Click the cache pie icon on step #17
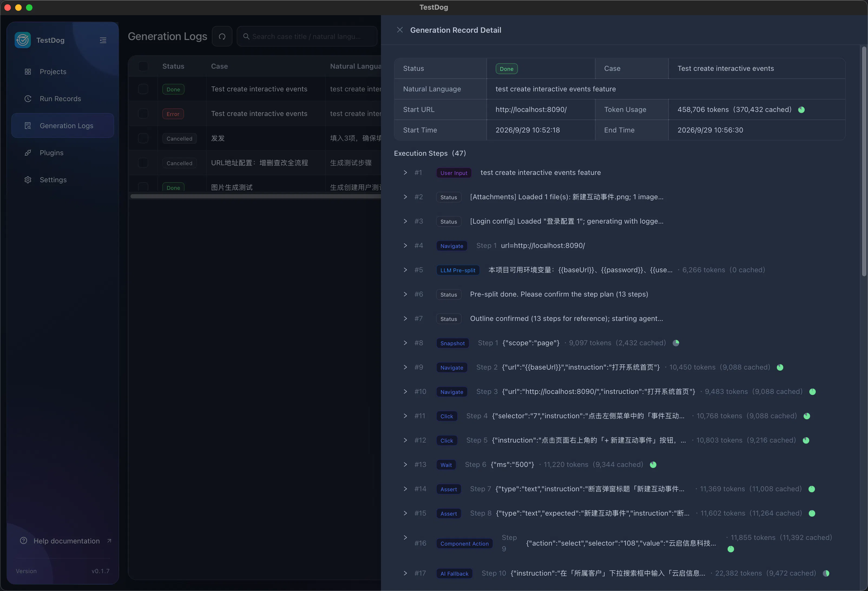The image size is (868, 591). click(826, 573)
